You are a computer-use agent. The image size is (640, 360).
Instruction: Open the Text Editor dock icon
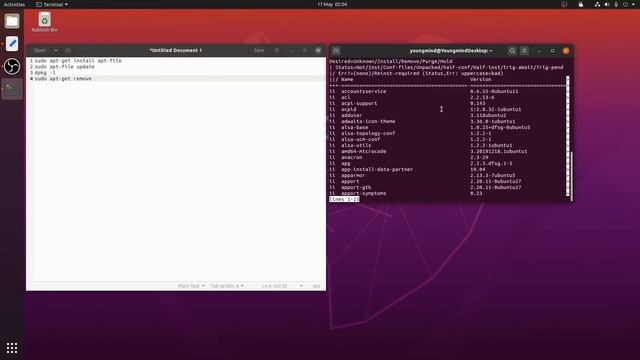tap(12, 44)
